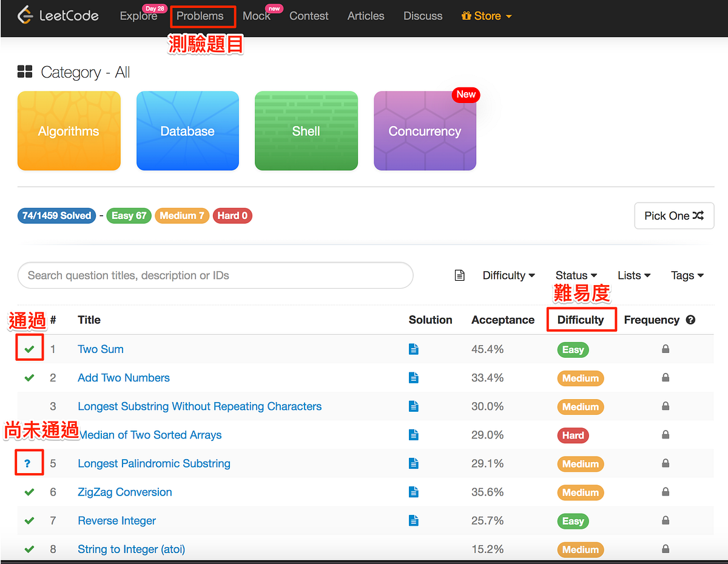728x564 pixels.
Task: Open the Mock interview page
Action: pyautogui.click(x=257, y=16)
